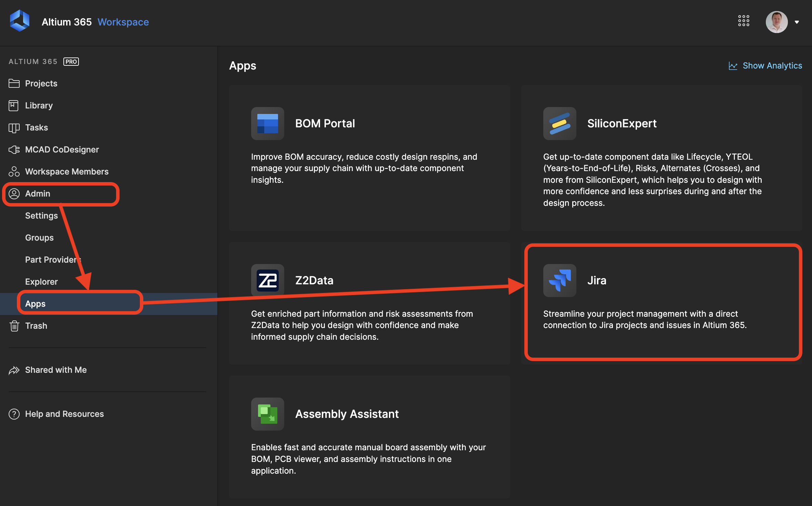
Task: Open Admin Settings
Action: [x=41, y=216]
